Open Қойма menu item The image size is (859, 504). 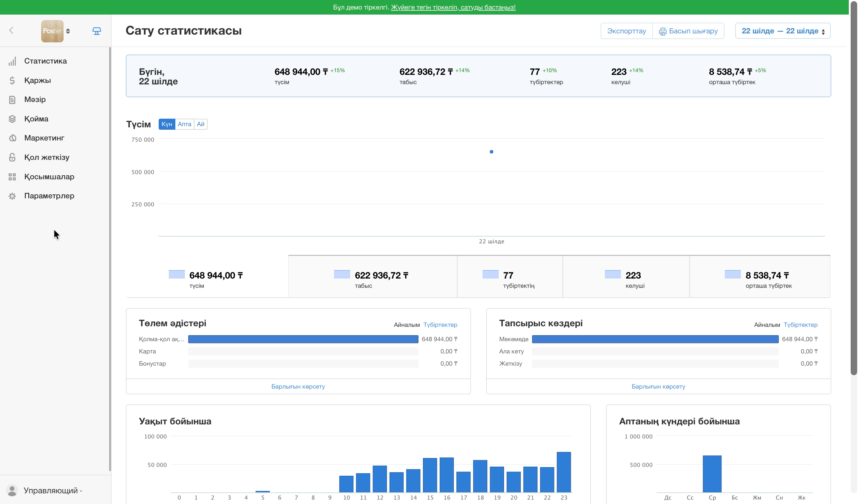[36, 119]
